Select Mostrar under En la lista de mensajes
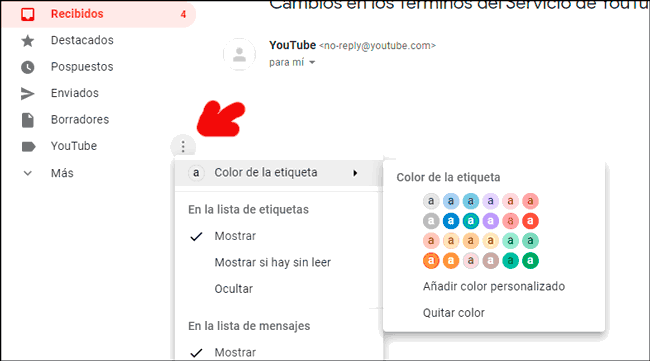The width and height of the screenshot is (650, 361). 235,353
